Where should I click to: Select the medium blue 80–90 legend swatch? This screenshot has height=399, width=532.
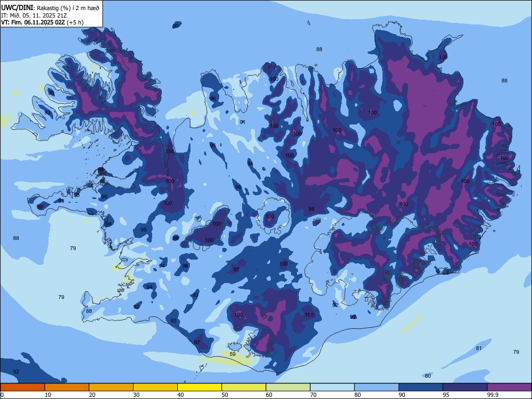[x=377, y=387]
